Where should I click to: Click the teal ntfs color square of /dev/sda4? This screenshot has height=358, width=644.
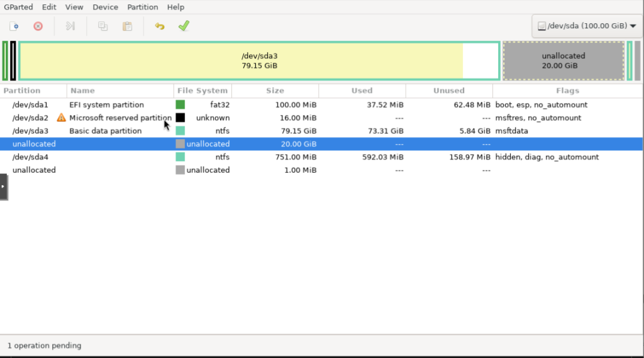coord(180,156)
